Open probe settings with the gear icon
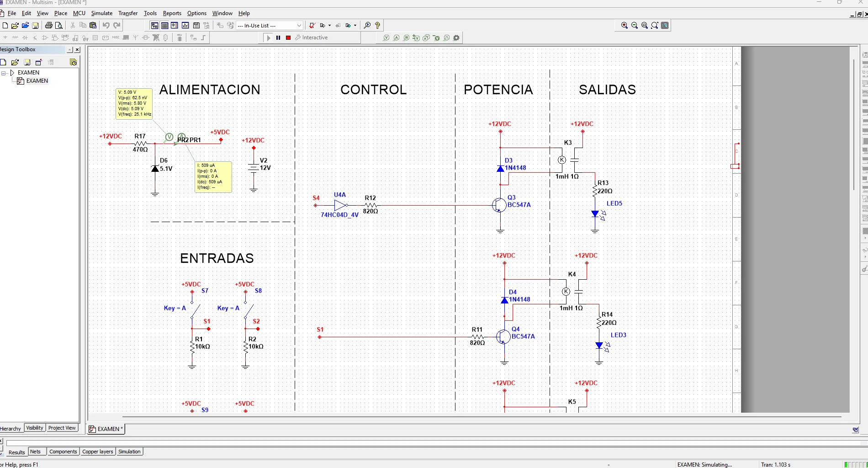The height and width of the screenshot is (468, 868). (456, 37)
